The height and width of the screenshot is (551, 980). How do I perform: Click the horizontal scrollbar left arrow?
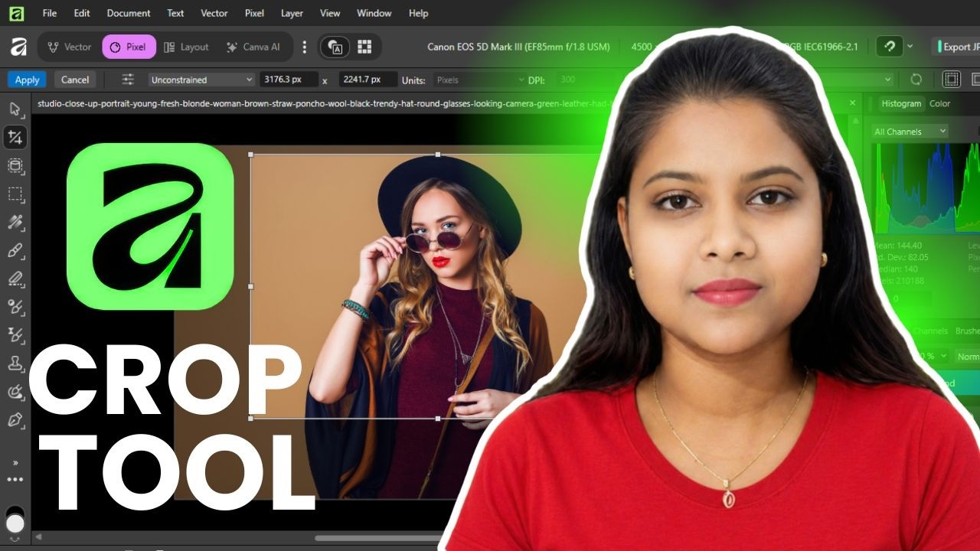[38, 537]
